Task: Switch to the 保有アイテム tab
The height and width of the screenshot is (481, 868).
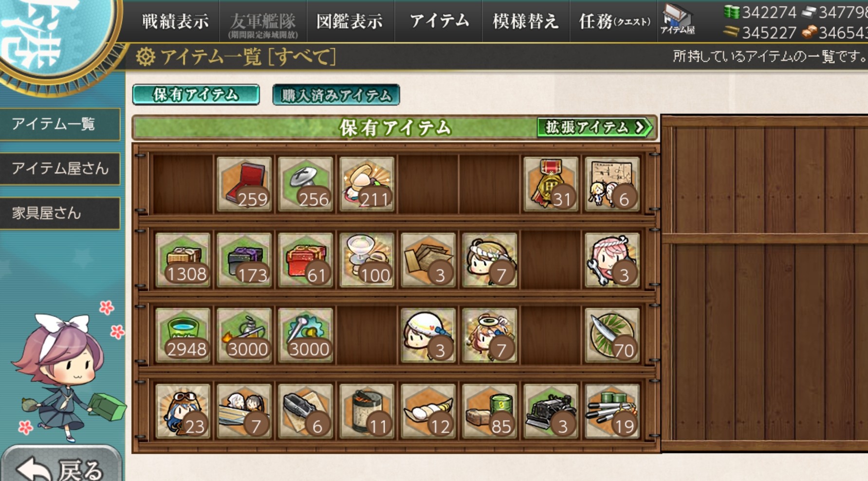Action: click(x=196, y=94)
